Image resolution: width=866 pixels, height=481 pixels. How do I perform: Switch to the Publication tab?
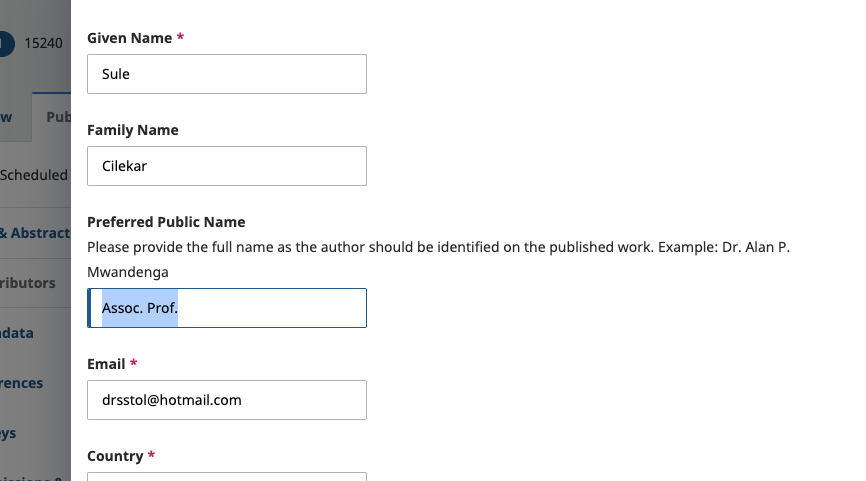coord(58,117)
